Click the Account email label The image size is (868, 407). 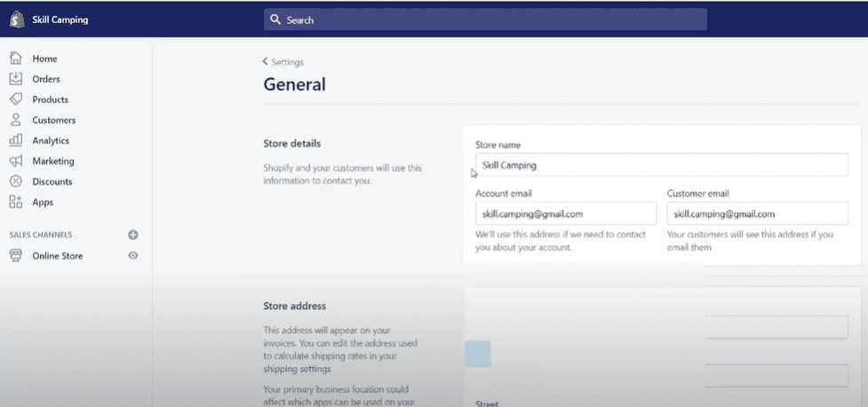click(x=503, y=193)
